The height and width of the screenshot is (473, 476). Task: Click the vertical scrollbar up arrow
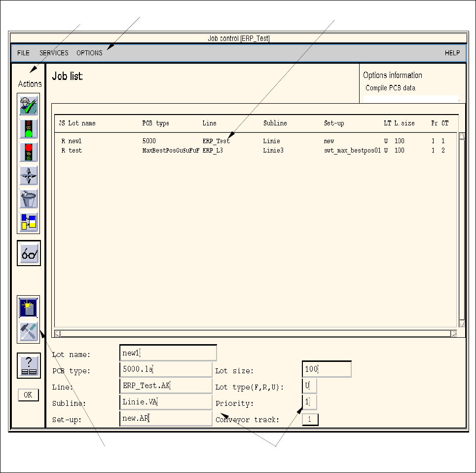coord(462,136)
